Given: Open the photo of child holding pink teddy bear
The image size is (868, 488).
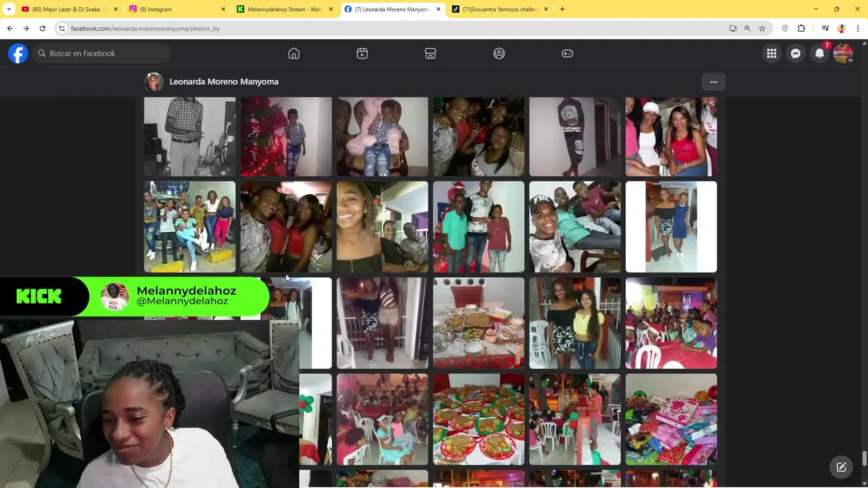Looking at the screenshot, I should click(x=382, y=136).
